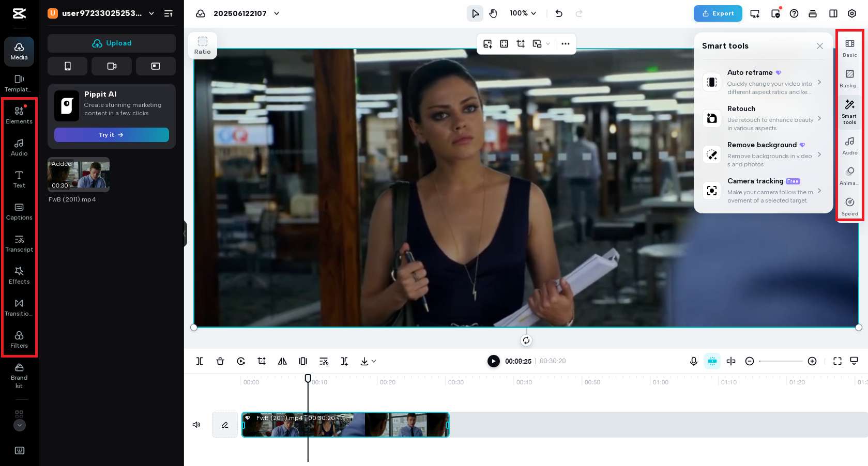Image resolution: width=868 pixels, height=466 pixels.
Task: Zoom out the timeline with minus button
Action: coord(750,361)
